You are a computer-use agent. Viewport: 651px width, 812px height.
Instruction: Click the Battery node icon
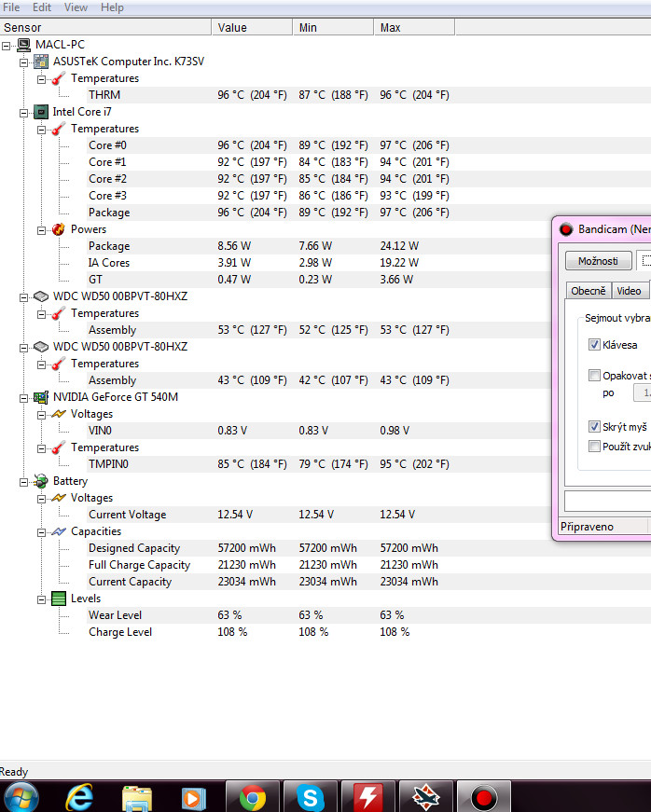[x=41, y=481]
